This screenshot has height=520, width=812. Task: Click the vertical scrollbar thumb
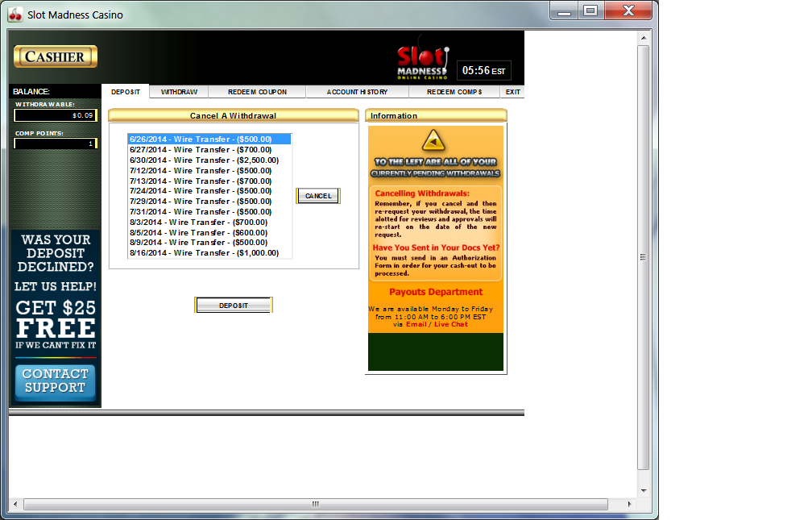[643, 257]
